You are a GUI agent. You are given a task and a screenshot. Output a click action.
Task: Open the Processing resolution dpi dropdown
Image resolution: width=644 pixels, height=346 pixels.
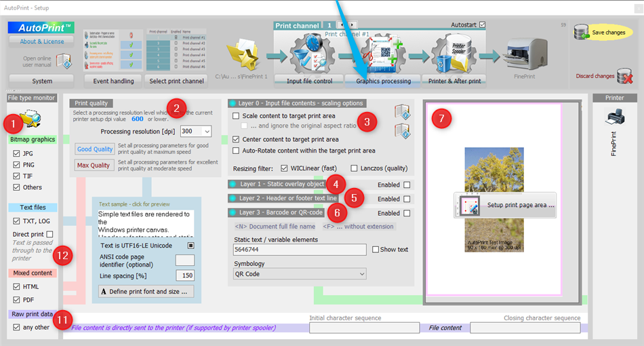(207, 131)
